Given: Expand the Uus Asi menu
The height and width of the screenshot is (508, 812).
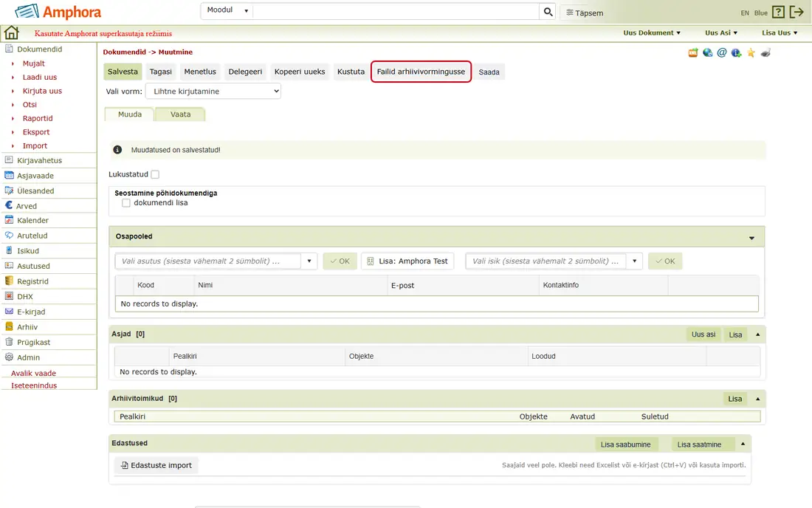Looking at the screenshot, I should pos(721,32).
